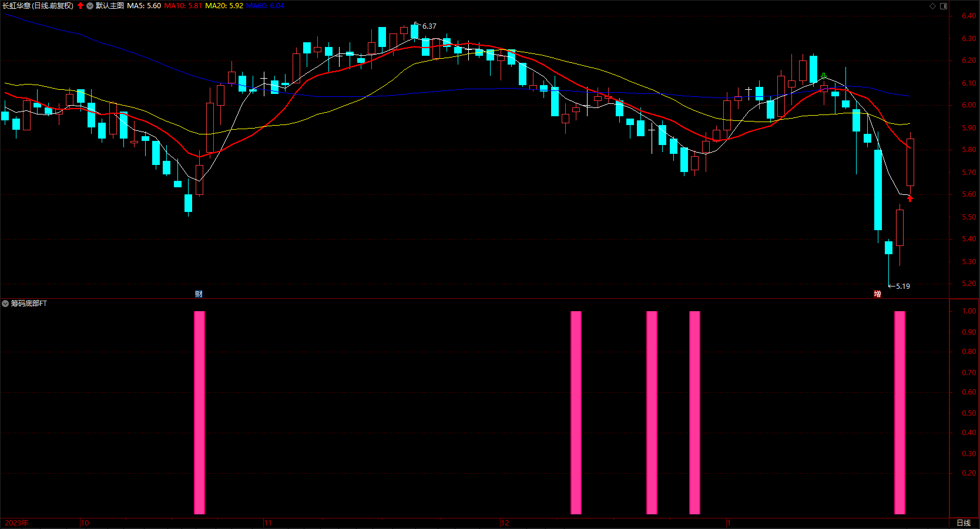Click the 11 month marker on time axis
Viewport: 980px width, 529px height.
click(268, 523)
